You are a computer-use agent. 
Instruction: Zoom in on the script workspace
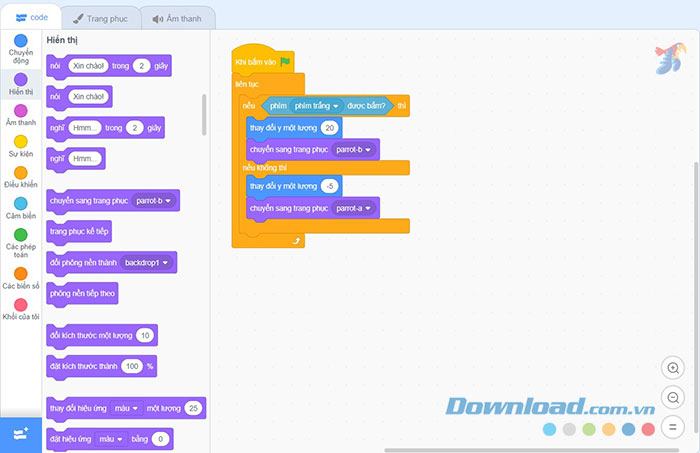(673, 368)
